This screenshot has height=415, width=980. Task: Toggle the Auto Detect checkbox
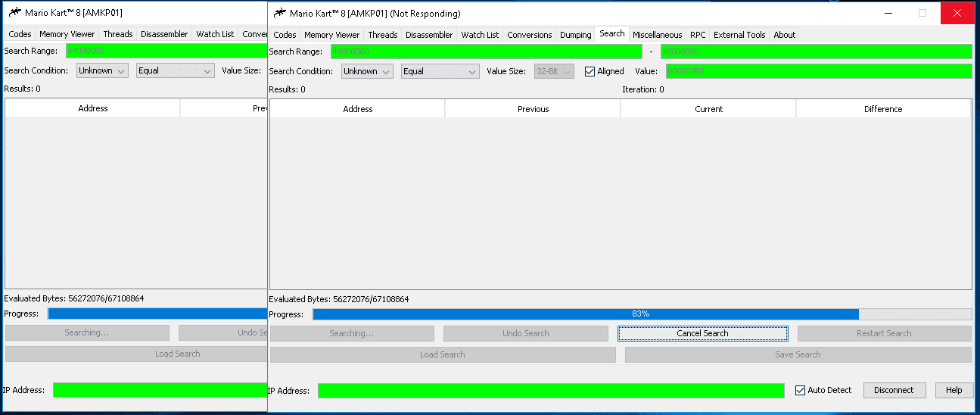801,390
